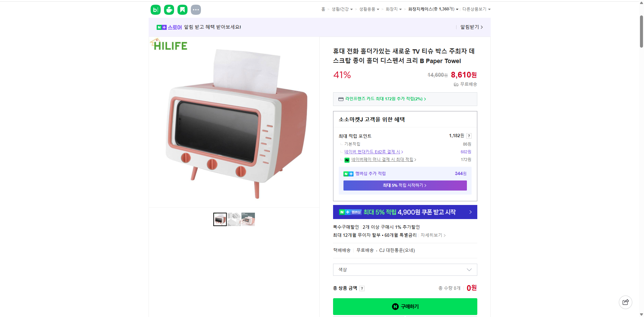Viewport: 644px width, 317px height.
Task: Open the help (?) icon next to 최대 적립 포인트
Action: tap(469, 136)
